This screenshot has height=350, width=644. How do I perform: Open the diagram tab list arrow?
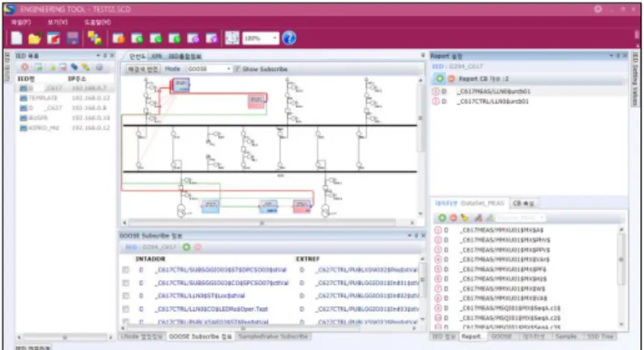coord(423,55)
